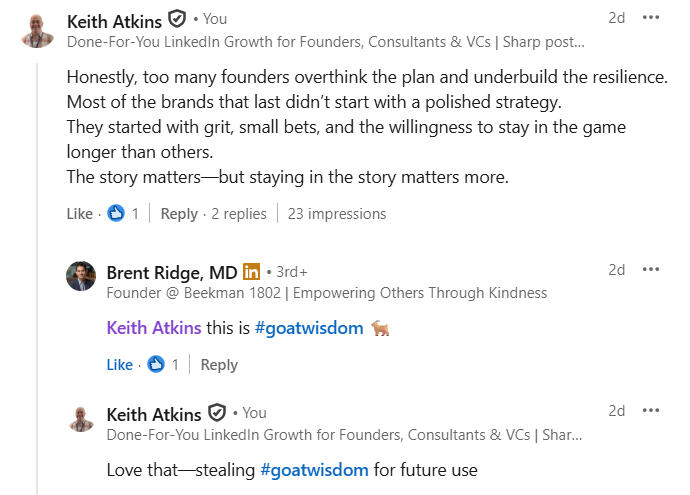Click the verified shield badge beside top Keith Atkins
690x495 pixels.
coord(177,19)
